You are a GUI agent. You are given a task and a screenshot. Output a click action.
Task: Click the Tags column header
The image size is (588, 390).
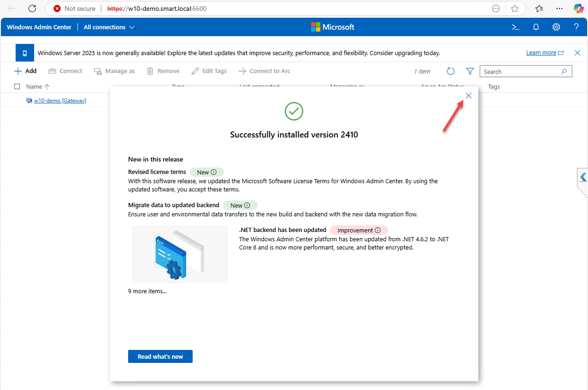pyautogui.click(x=494, y=87)
